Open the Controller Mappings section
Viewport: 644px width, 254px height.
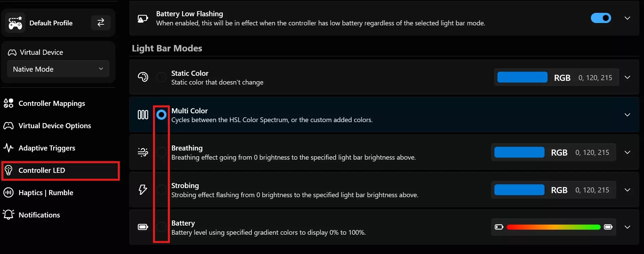coord(51,103)
